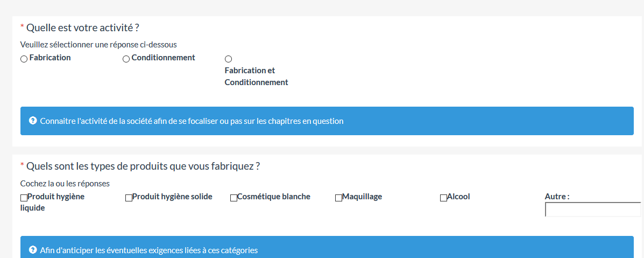Focus the Autre text input field
Screen dimensions: 644x258
pos(593,210)
